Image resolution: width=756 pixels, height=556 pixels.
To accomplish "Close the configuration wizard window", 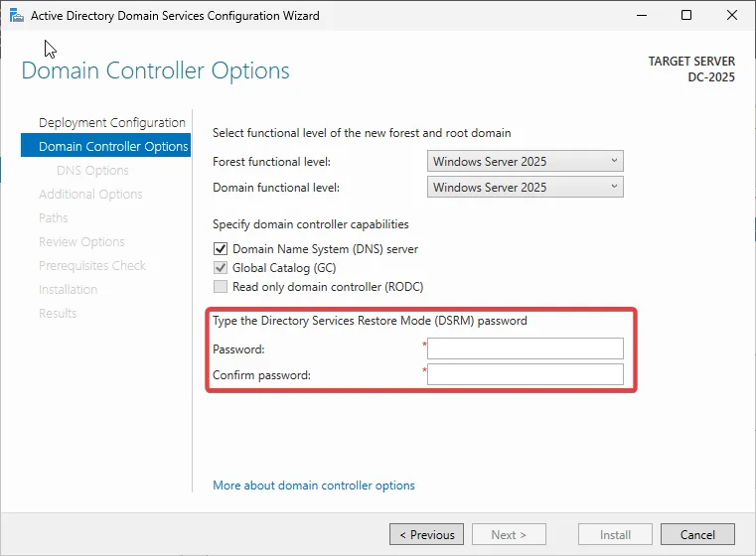I will point(732,16).
